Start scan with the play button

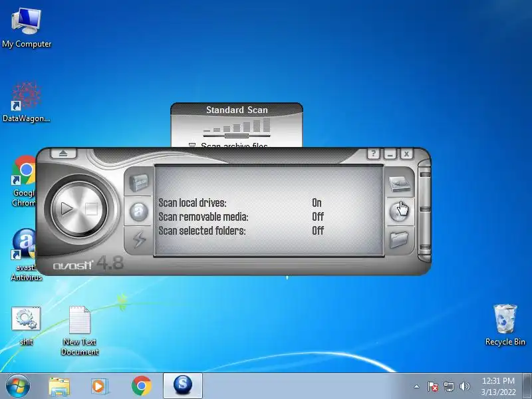67,209
